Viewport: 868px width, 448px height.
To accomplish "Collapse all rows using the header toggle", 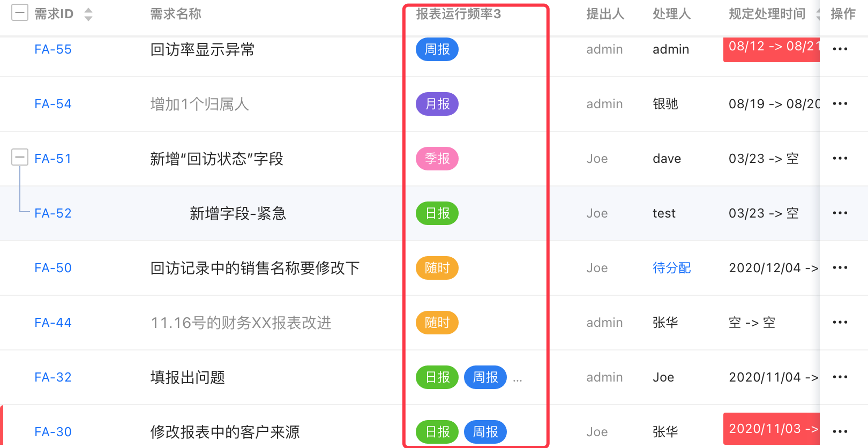I will pos(20,12).
